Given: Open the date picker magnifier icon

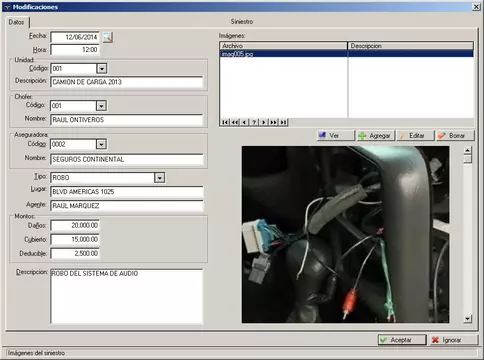Looking at the screenshot, I should (x=107, y=37).
